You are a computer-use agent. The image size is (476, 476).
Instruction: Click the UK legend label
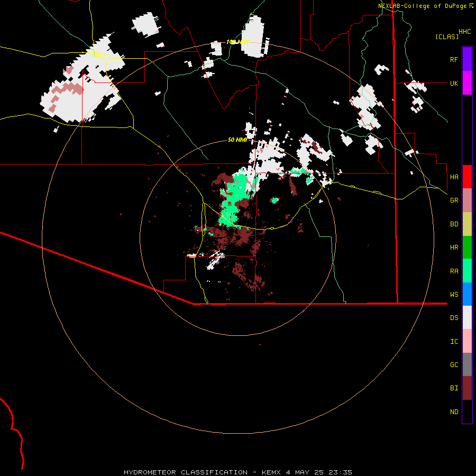[x=454, y=83]
